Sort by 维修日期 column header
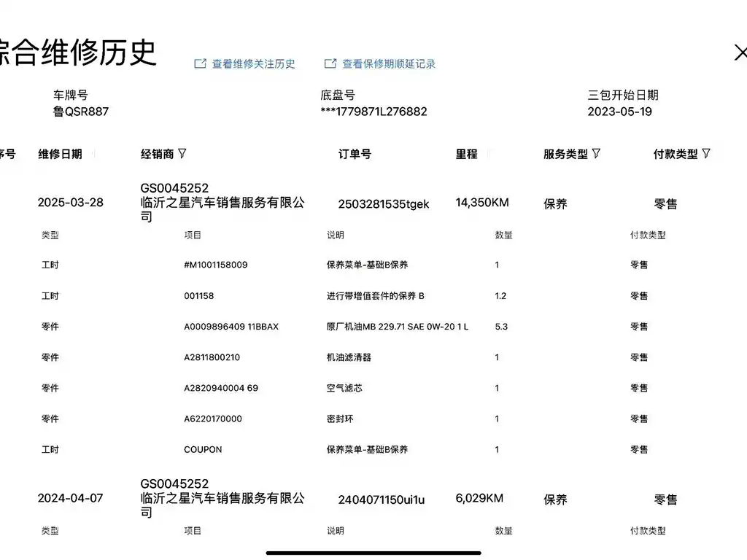This screenshot has width=747, height=560. coord(60,155)
